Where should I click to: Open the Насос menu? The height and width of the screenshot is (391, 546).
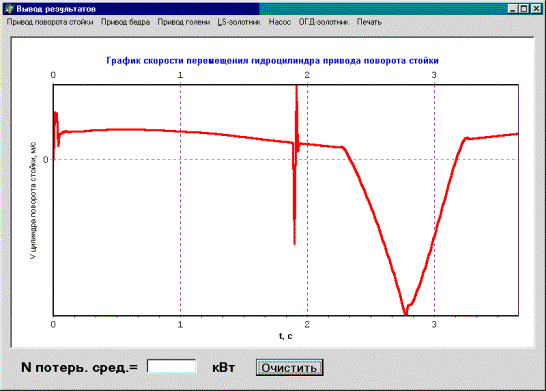pos(280,22)
